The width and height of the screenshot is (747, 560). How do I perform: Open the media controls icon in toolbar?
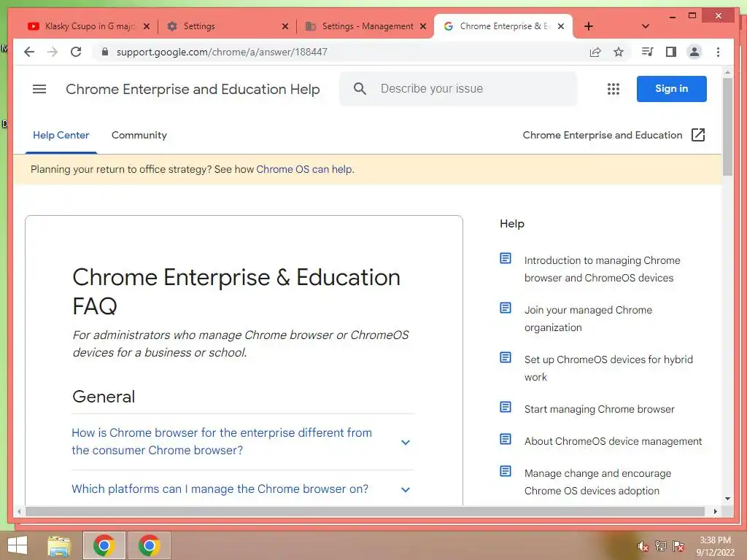[x=647, y=52]
